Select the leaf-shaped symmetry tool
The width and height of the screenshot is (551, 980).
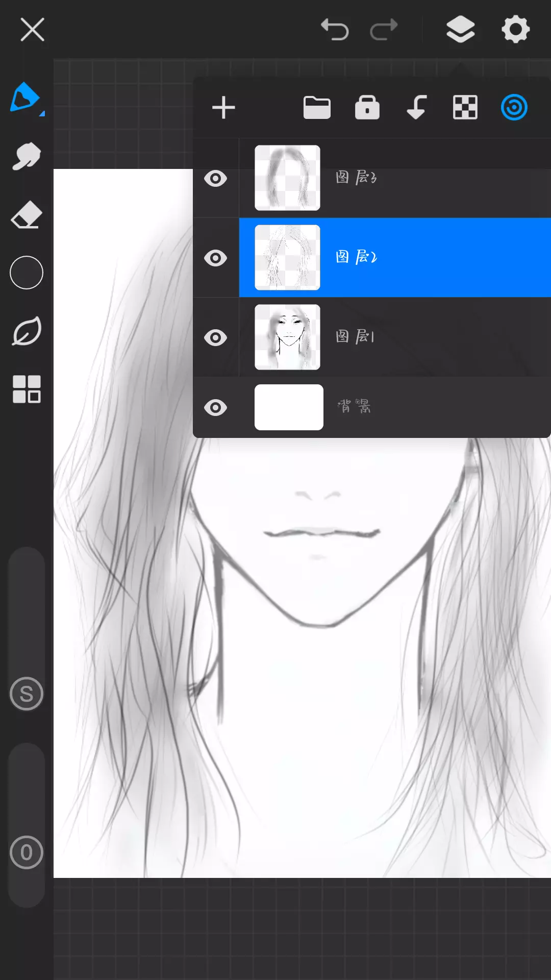[27, 331]
